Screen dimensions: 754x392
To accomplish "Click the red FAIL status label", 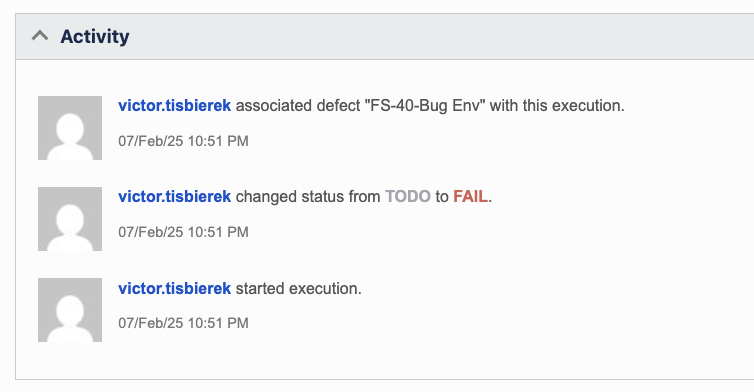I will coord(470,196).
